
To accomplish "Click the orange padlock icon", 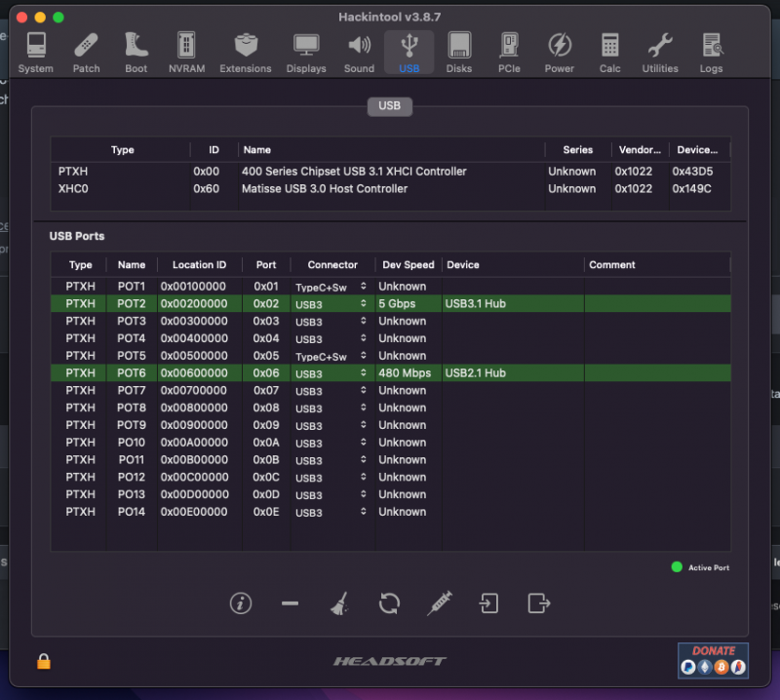I will [44, 660].
